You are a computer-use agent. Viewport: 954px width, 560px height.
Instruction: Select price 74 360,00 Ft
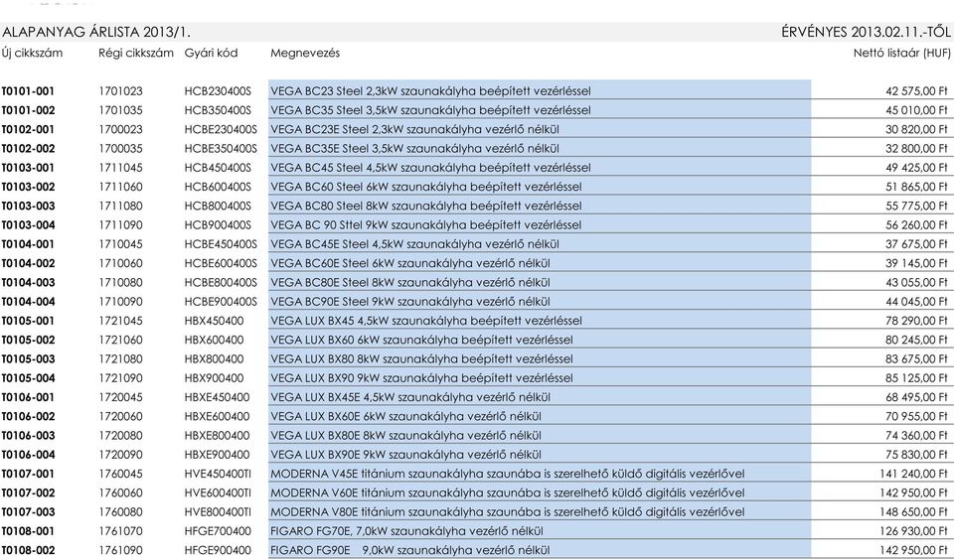[917, 435]
